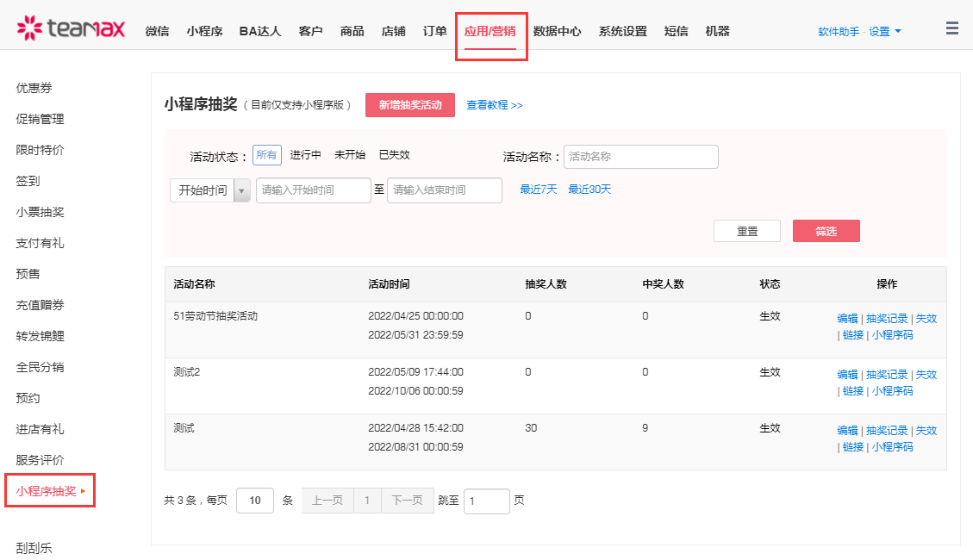This screenshot has height=560, width=973.
Task: Select the 所有 status filter
Action: pos(267,155)
